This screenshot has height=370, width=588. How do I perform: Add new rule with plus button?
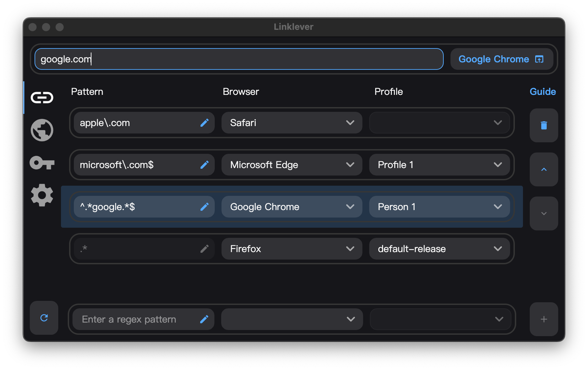544,319
